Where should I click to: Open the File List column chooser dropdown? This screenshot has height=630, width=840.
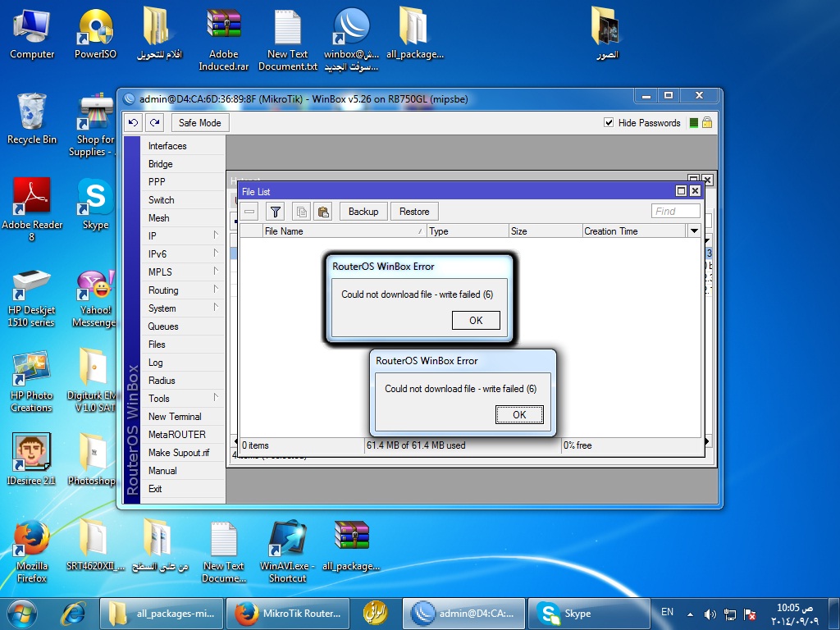[694, 231]
